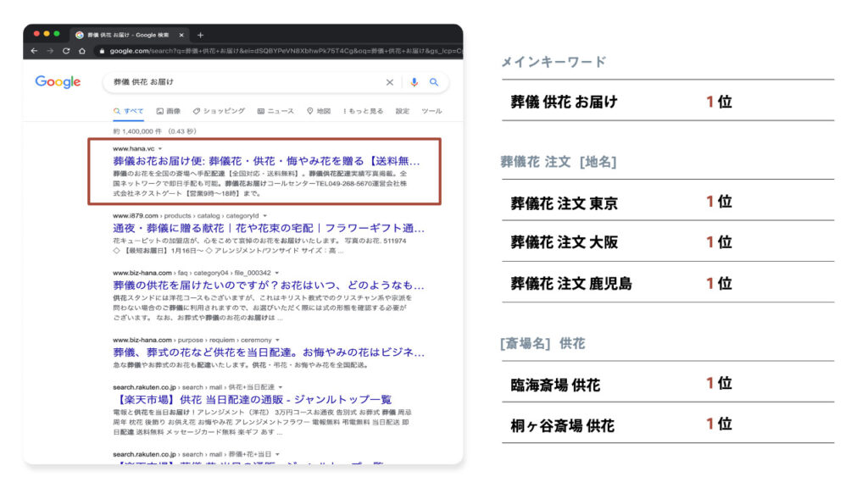
Task: Open the ツール option
Action: [x=431, y=111]
